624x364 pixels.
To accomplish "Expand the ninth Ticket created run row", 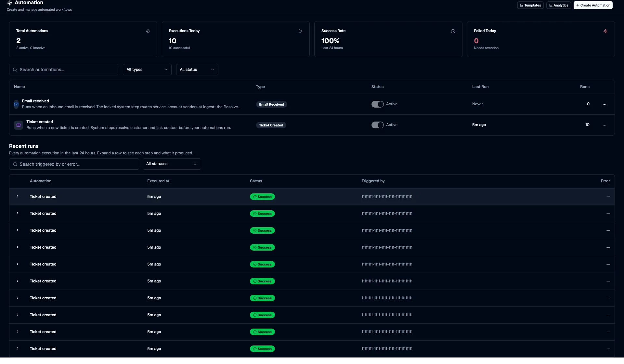I will click(18, 332).
